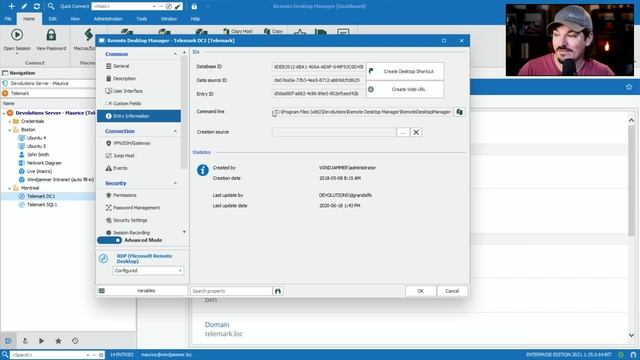Collapse the Connection section
This screenshot has width=640, height=360.
tap(176, 131)
